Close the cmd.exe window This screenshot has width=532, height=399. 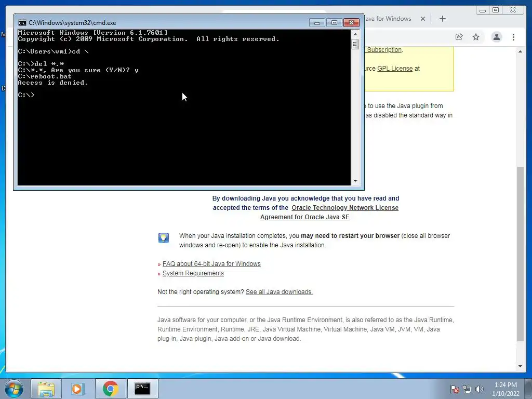click(x=351, y=23)
